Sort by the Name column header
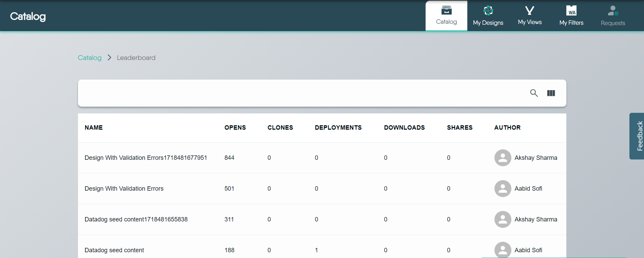This screenshot has height=258, width=644. 94,128
